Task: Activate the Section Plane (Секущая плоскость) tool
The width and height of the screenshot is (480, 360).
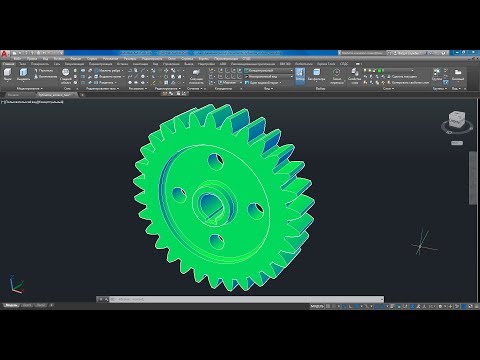Action: 196,77
